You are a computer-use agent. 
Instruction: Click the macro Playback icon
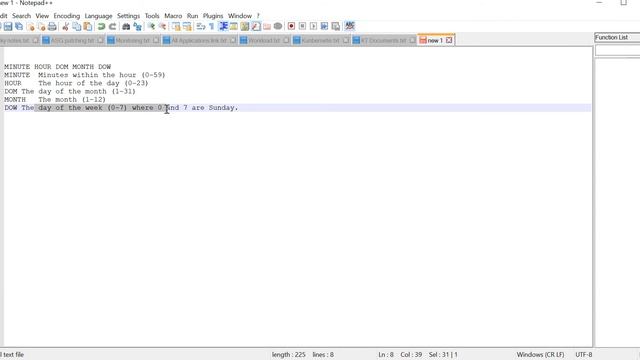(313, 27)
